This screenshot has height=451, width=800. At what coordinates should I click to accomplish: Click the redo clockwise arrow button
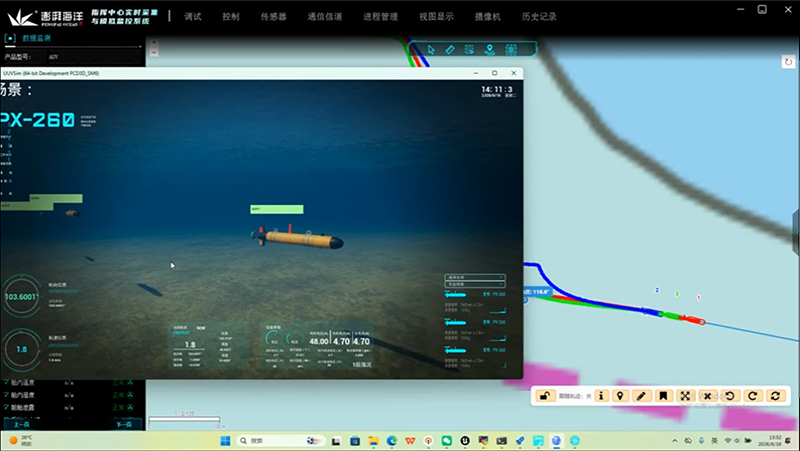point(753,396)
